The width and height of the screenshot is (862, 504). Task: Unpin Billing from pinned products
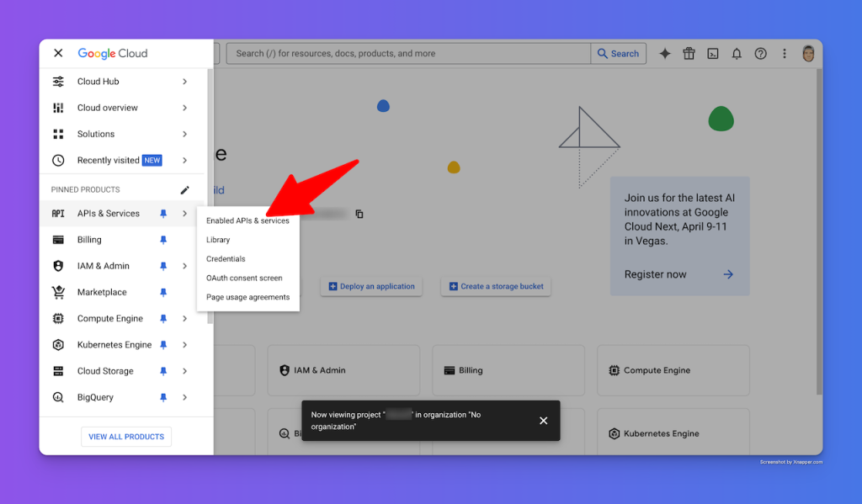(163, 240)
